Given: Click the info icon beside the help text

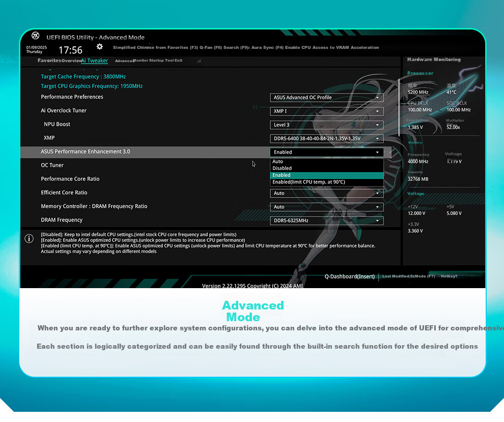Looking at the screenshot, I should 29,238.
